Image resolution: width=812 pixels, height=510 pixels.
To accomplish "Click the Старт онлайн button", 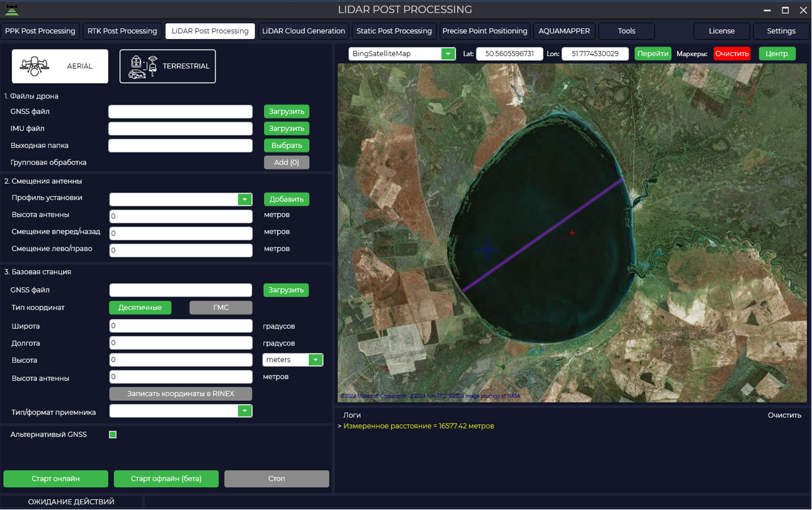I will 56,479.
